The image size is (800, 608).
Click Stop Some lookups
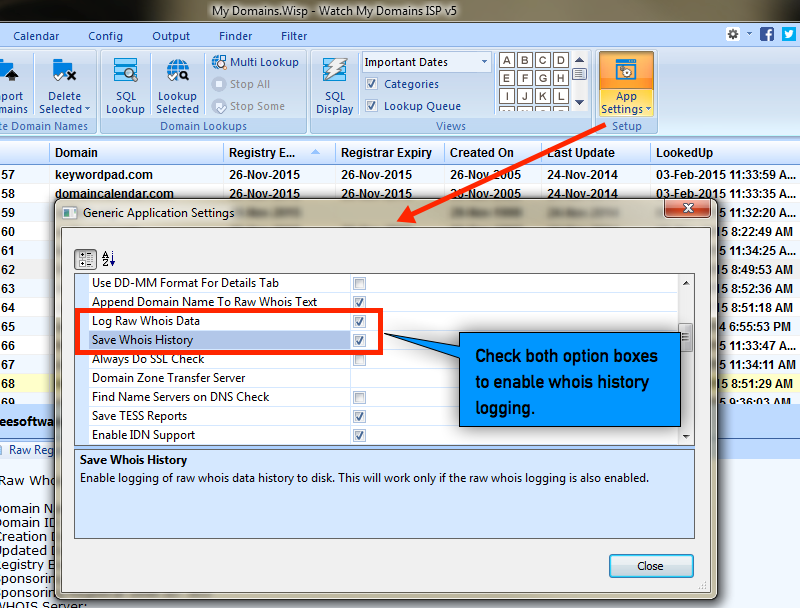click(248, 106)
